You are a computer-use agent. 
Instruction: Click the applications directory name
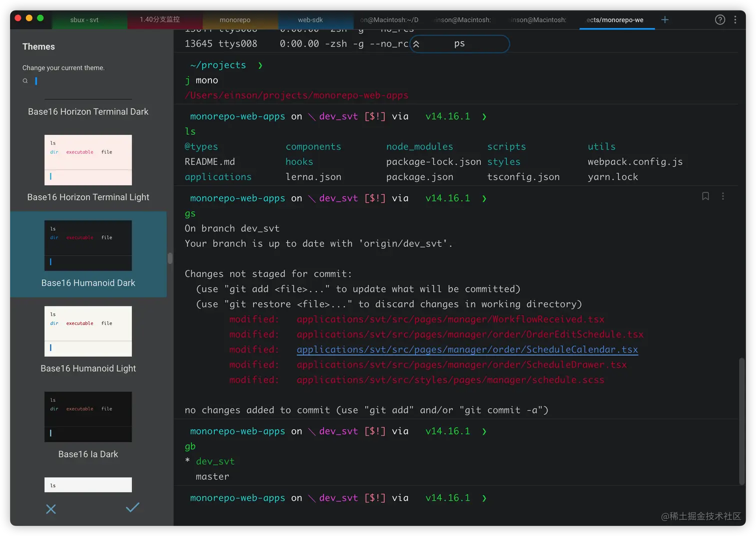(218, 177)
